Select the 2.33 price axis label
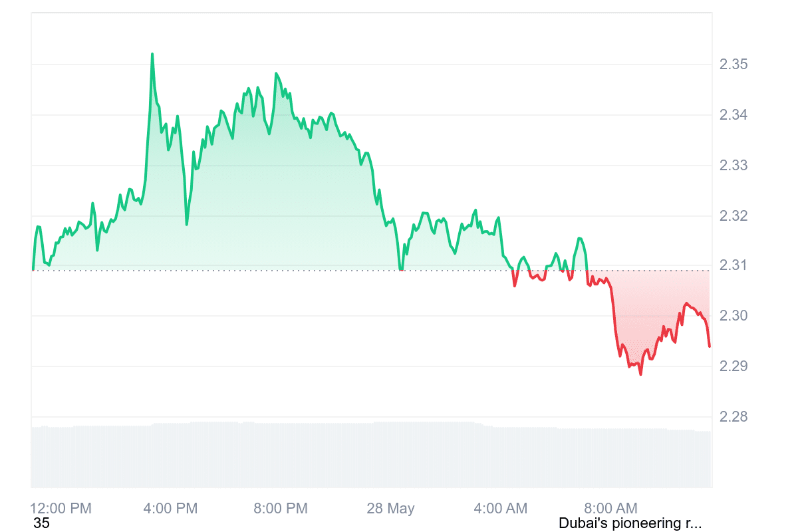 click(733, 166)
